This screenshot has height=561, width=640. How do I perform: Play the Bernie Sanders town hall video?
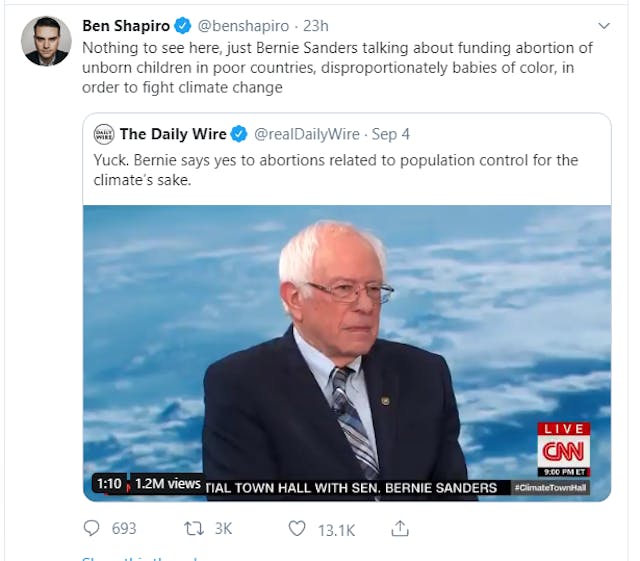pyautogui.click(x=346, y=340)
